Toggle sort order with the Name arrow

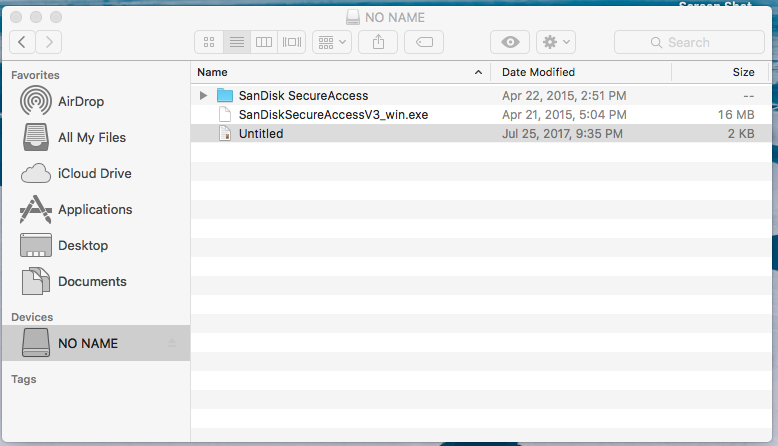(478, 72)
